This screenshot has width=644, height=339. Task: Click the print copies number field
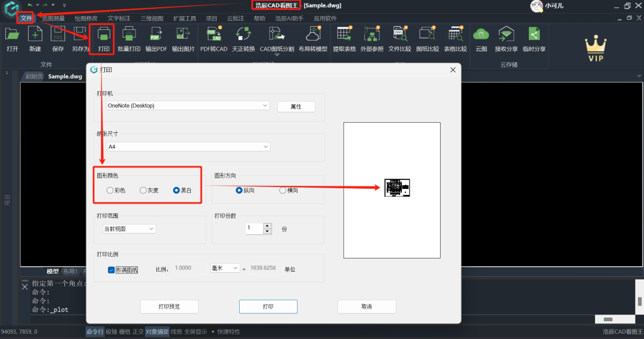(254, 228)
